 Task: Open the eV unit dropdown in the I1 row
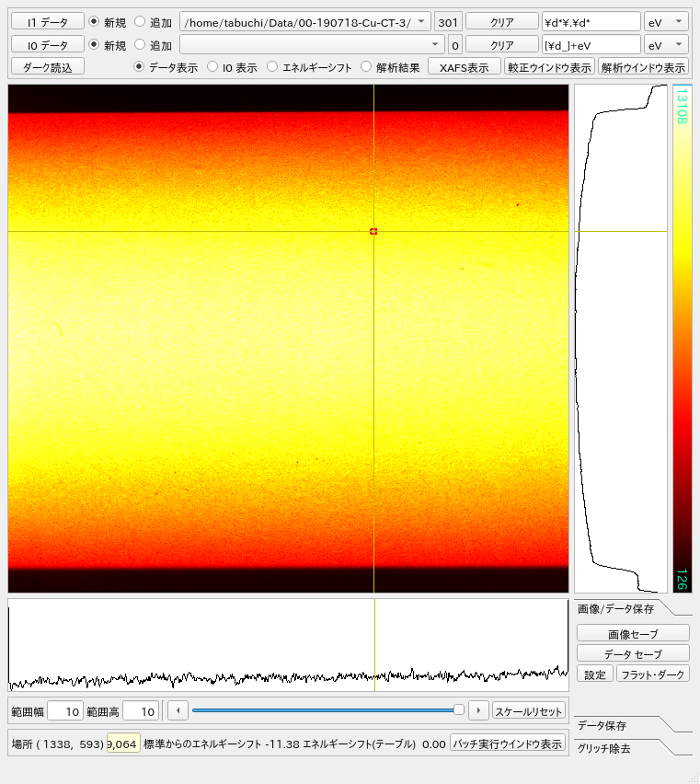pos(666,21)
